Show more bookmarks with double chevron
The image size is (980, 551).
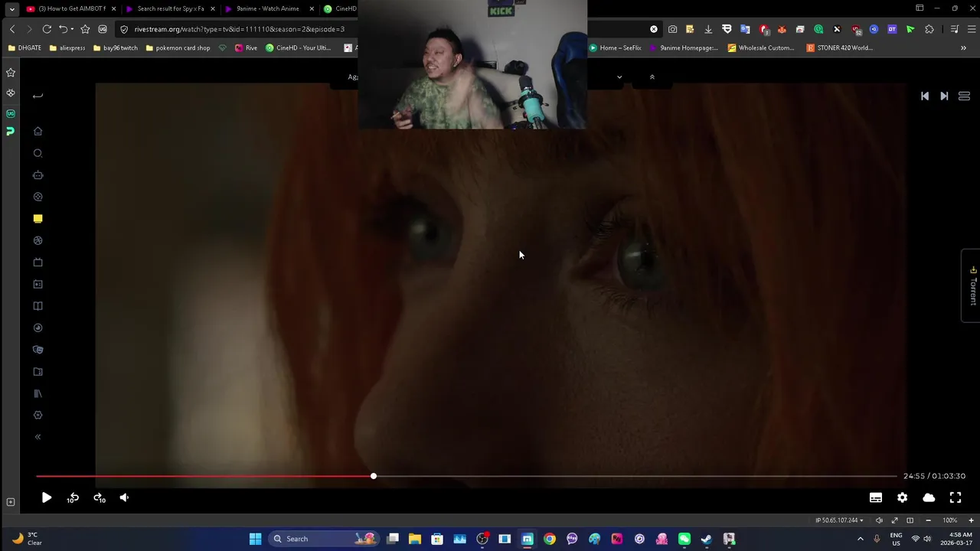963,47
